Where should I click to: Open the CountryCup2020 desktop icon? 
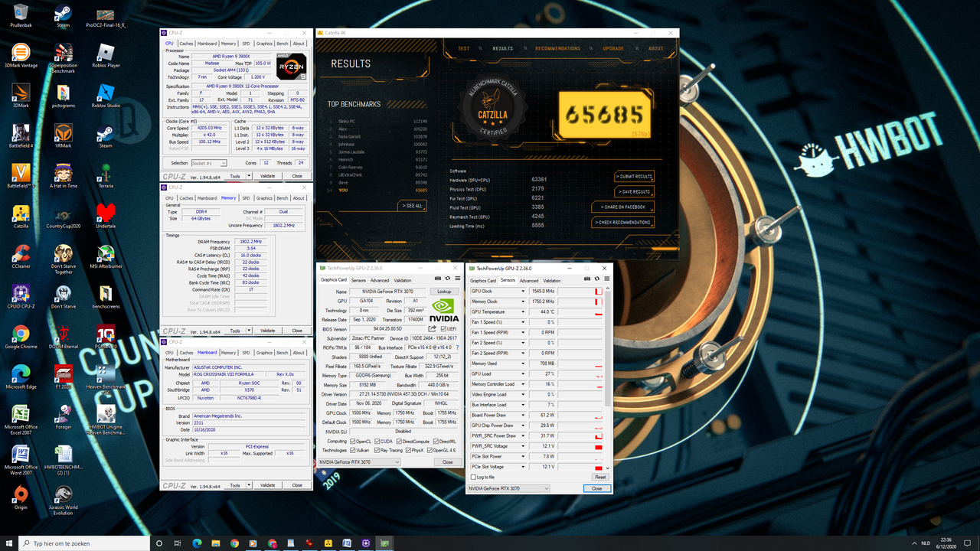(63, 217)
